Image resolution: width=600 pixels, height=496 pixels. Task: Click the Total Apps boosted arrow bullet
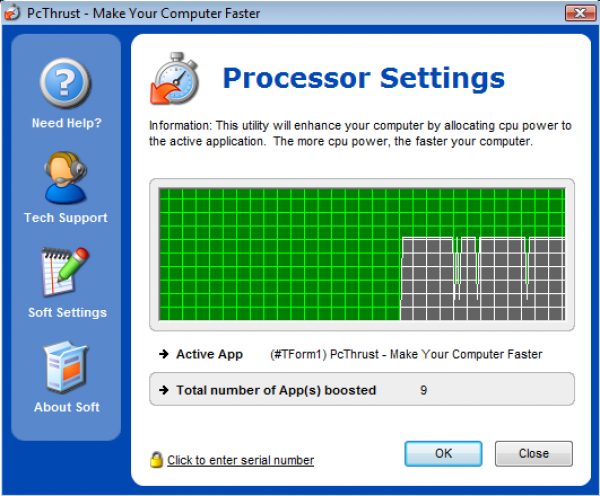162,390
